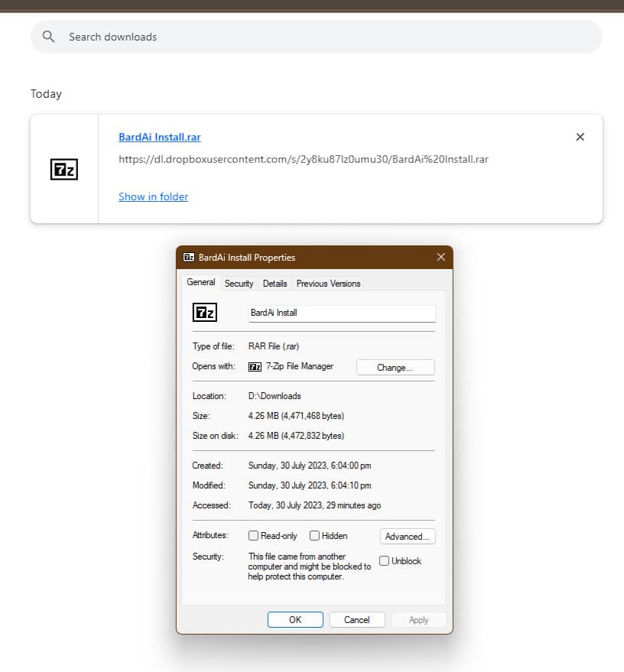Click the Show in folder link

[153, 196]
